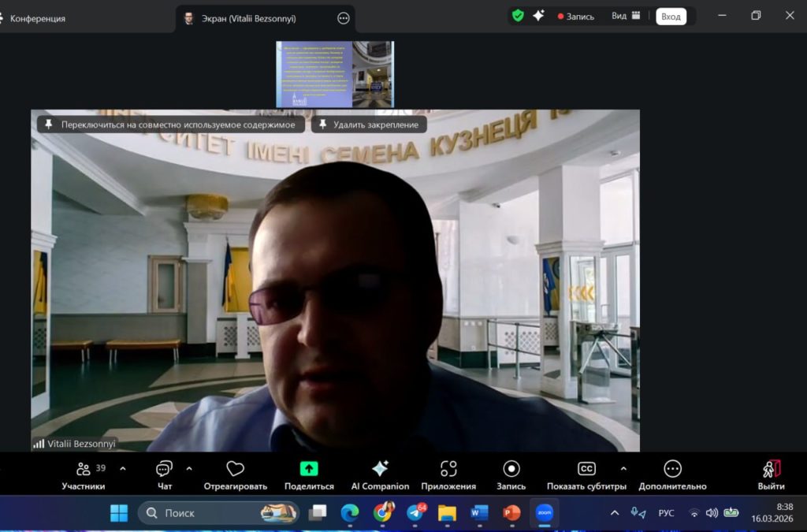Click the shared screen thumbnail preview

coord(334,74)
